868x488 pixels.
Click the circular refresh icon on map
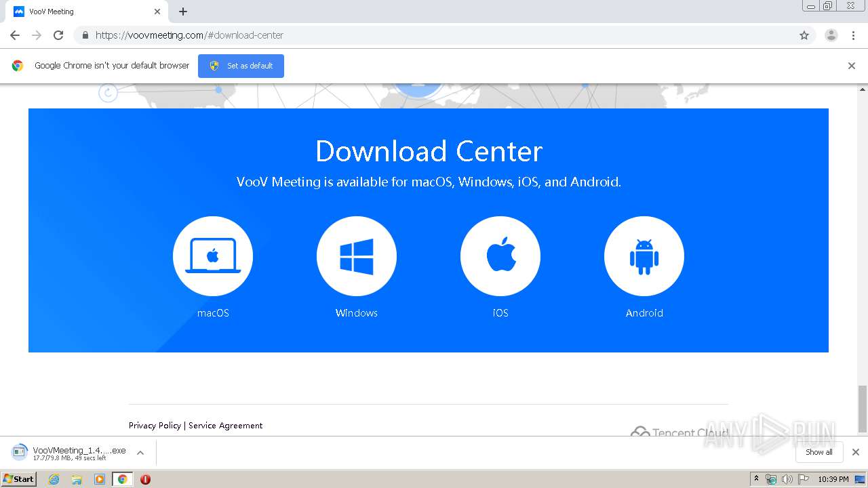(x=108, y=93)
